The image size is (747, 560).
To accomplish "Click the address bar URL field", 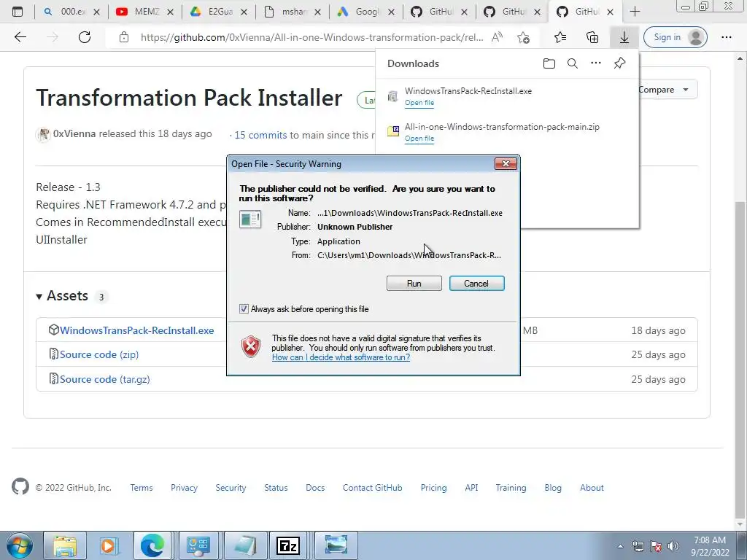I will click(311, 37).
